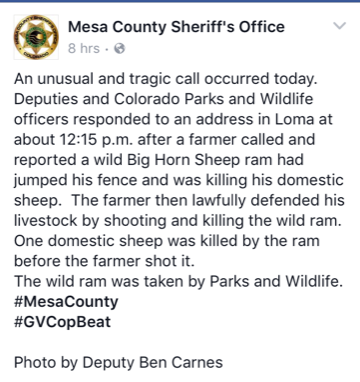
Task: Click the 'before the farmer shot it.' line
Action: click(104, 261)
